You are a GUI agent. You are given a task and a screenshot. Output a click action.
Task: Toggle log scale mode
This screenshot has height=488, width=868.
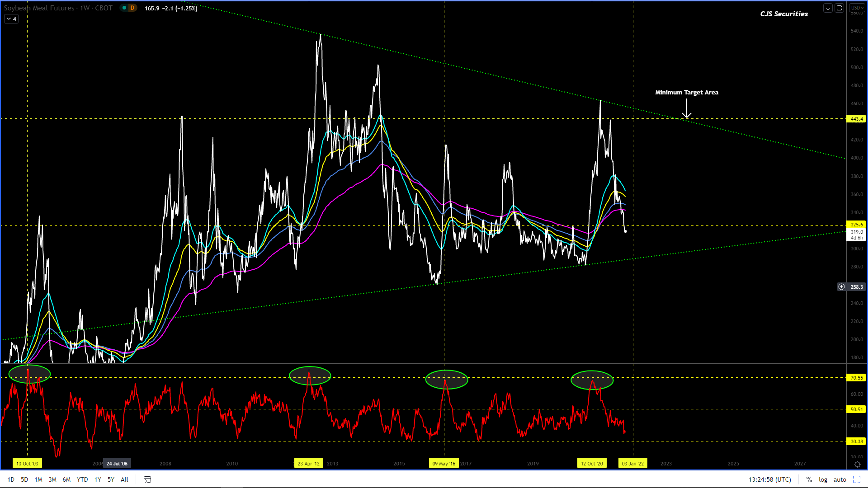(823, 479)
